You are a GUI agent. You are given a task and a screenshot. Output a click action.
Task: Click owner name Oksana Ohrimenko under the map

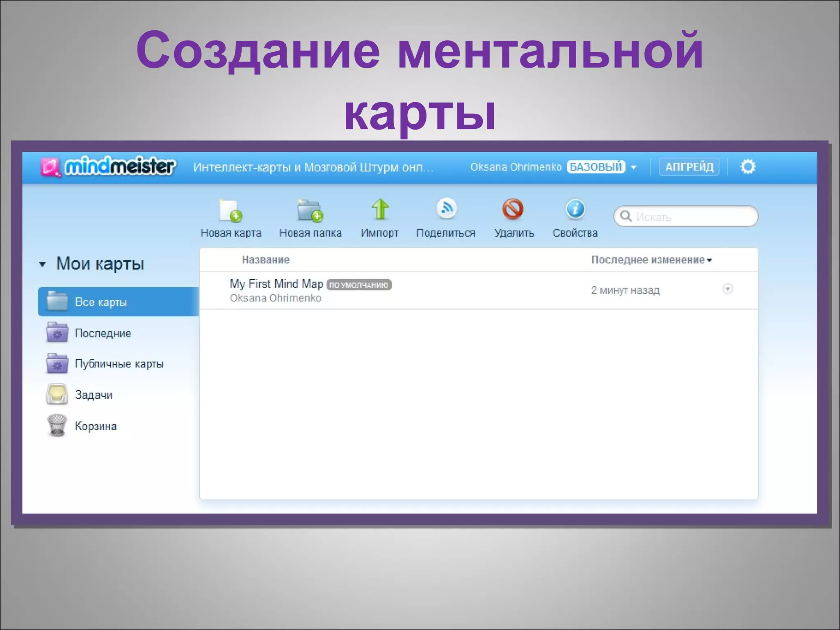click(x=275, y=298)
